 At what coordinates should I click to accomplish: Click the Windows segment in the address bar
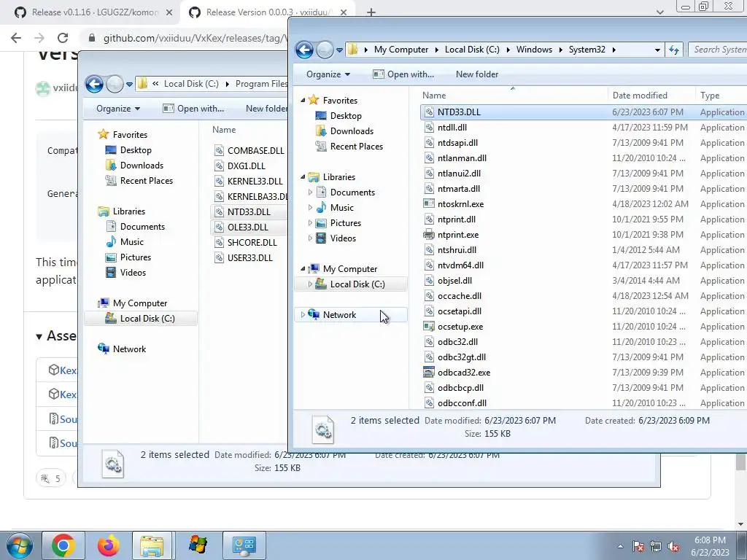click(x=534, y=50)
